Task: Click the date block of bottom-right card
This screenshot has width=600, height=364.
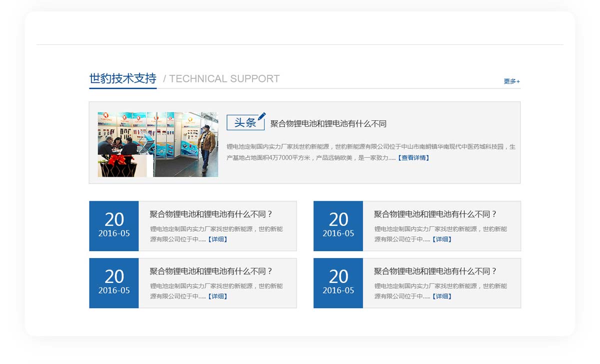Action: coord(338,283)
